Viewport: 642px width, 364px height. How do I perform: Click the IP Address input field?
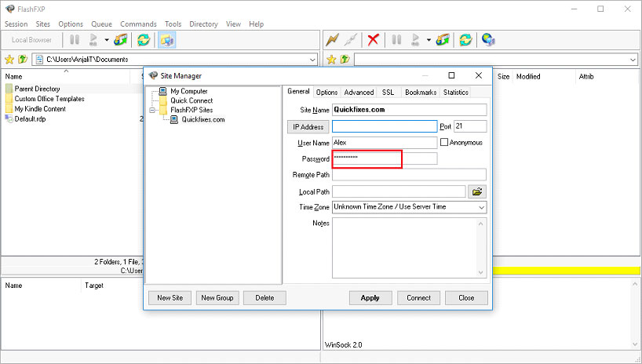(385, 126)
